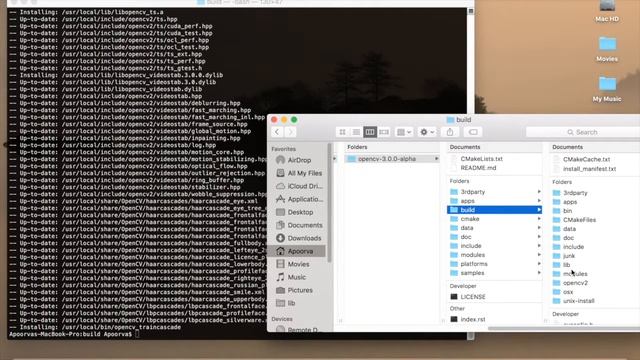The height and width of the screenshot is (360, 640).
Task: Go forward in Finder navigation
Action: [x=291, y=132]
